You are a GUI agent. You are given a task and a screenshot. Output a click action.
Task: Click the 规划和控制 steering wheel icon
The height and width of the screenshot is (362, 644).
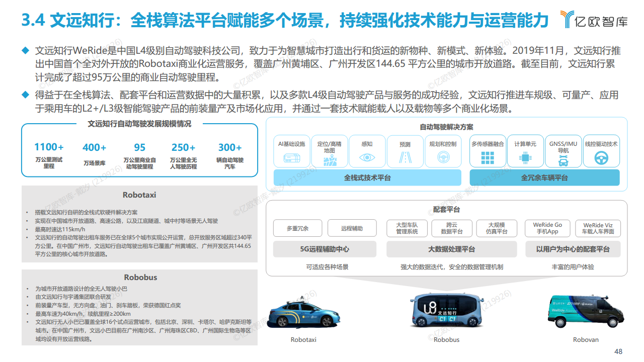coord(443,158)
